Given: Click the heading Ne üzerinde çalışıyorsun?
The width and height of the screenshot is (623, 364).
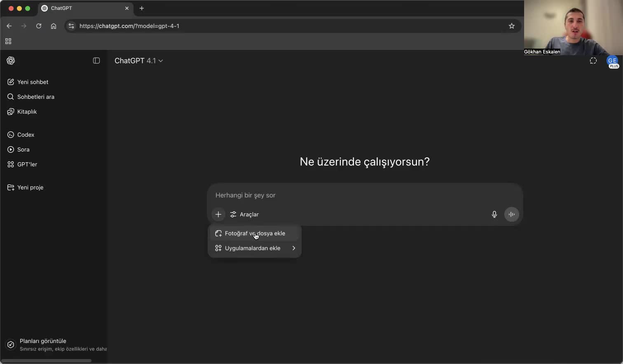Looking at the screenshot, I should pyautogui.click(x=365, y=162).
